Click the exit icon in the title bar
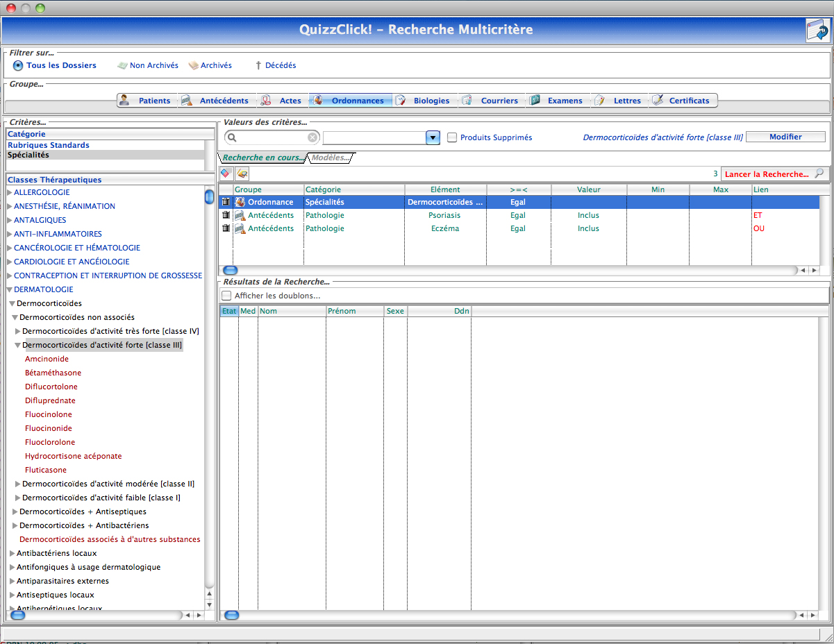 point(817,31)
